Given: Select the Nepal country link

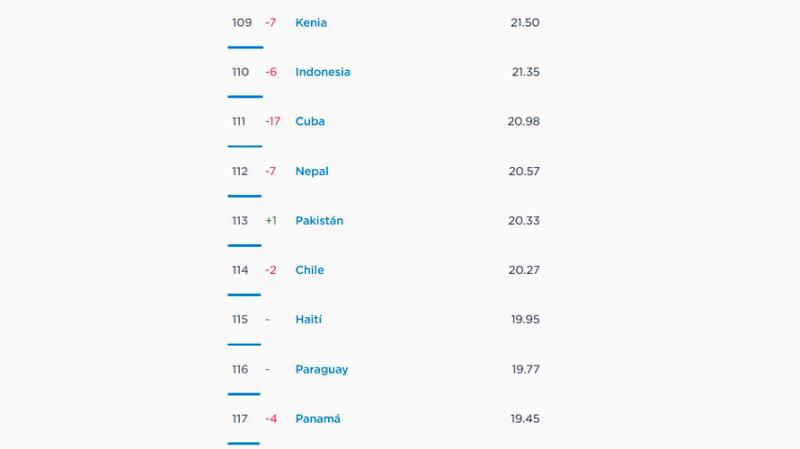Looking at the screenshot, I should pyautogui.click(x=312, y=171).
